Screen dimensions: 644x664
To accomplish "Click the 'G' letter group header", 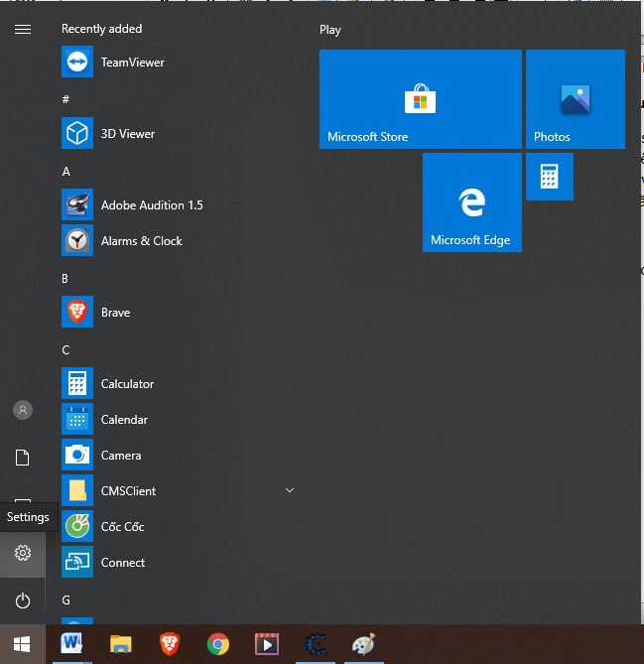I will pyautogui.click(x=66, y=600).
